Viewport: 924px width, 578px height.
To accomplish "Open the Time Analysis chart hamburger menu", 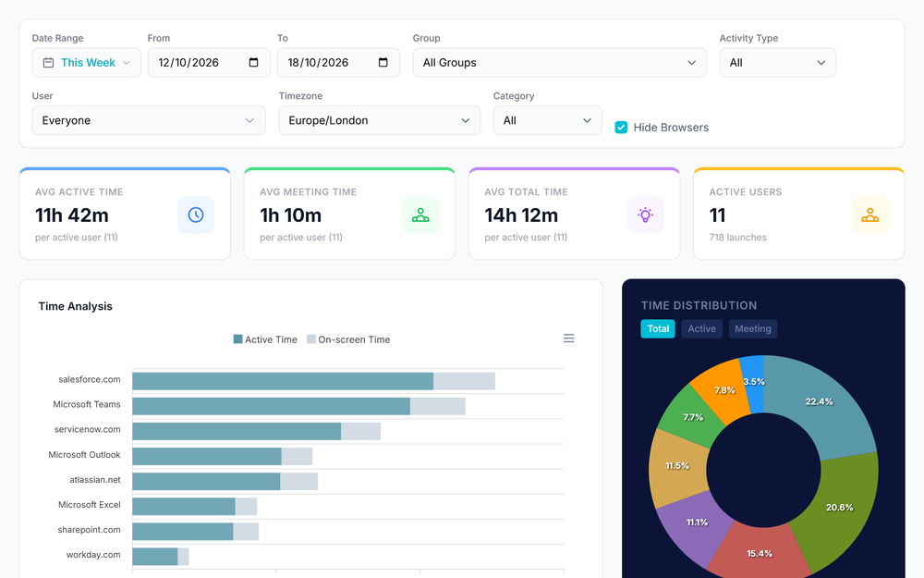I will 568,338.
